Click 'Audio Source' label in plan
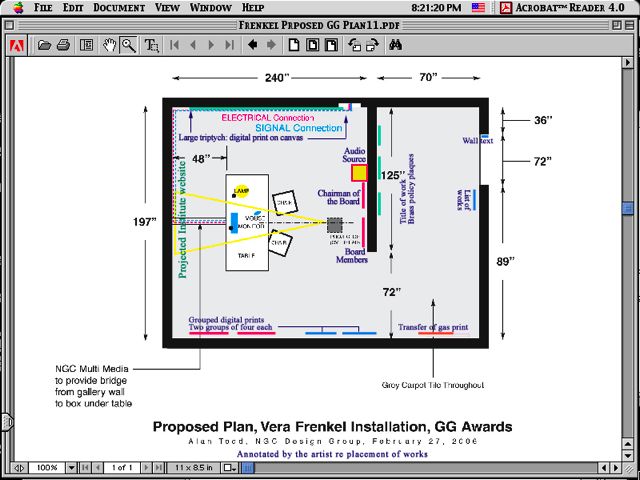This screenshot has width=640, height=480. click(x=354, y=155)
